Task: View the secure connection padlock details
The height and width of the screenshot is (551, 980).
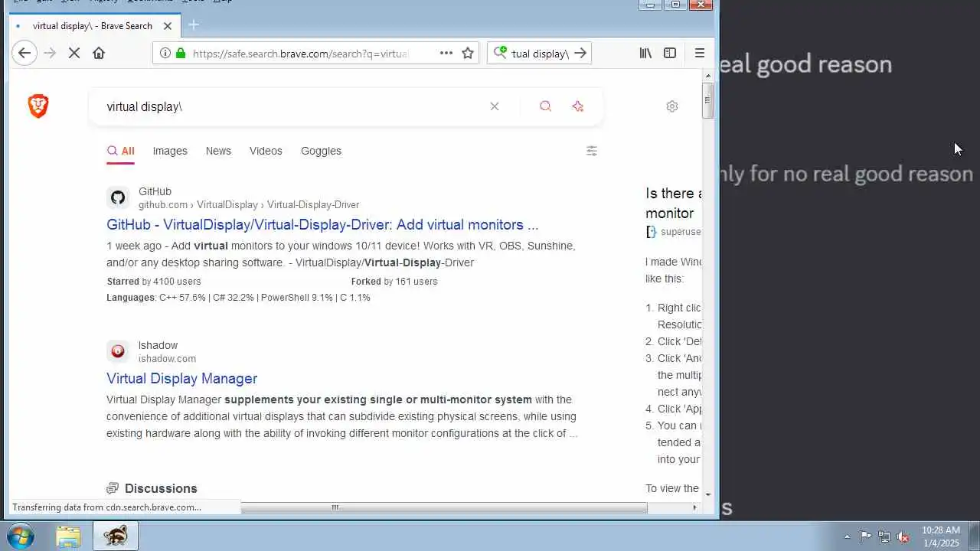Action: tap(181, 53)
